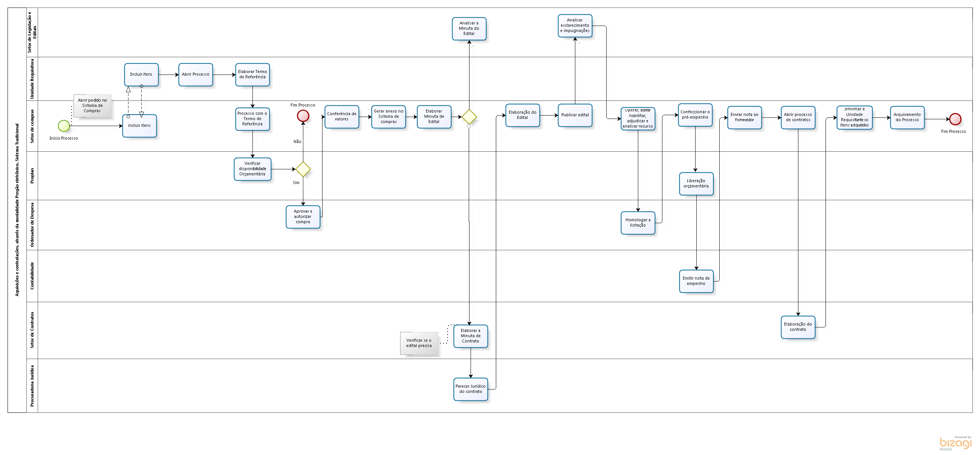Click the Aprovar e autorizar compra task
980x455 pixels.
click(x=303, y=217)
